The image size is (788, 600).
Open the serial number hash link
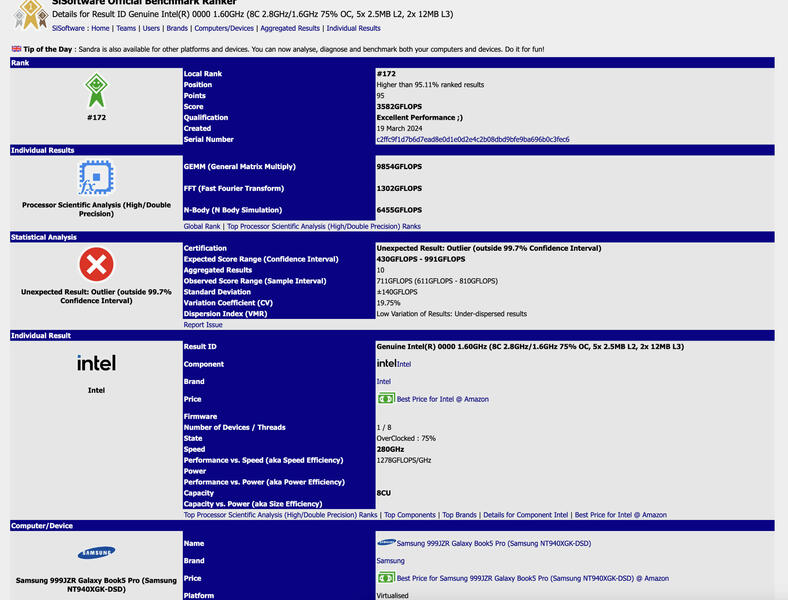point(473,139)
